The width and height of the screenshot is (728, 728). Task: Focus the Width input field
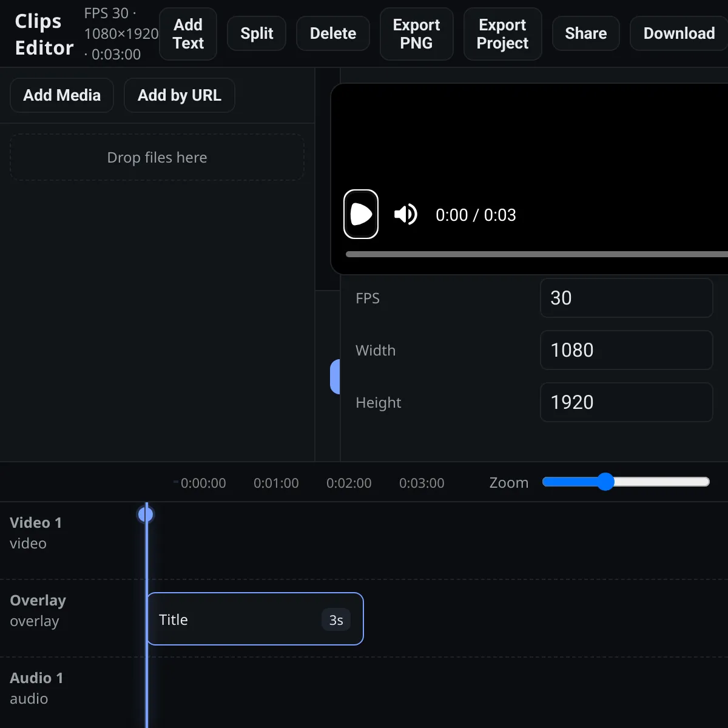(x=626, y=350)
